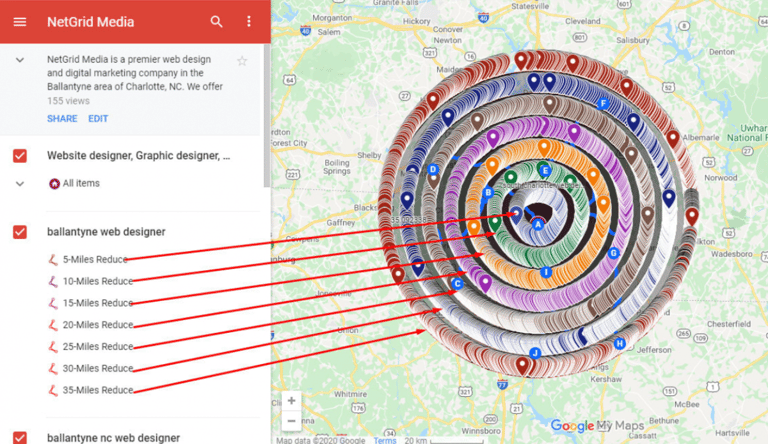Collapse the map description chevron
Image resolution: width=768 pixels, height=444 pixels.
pyautogui.click(x=20, y=61)
